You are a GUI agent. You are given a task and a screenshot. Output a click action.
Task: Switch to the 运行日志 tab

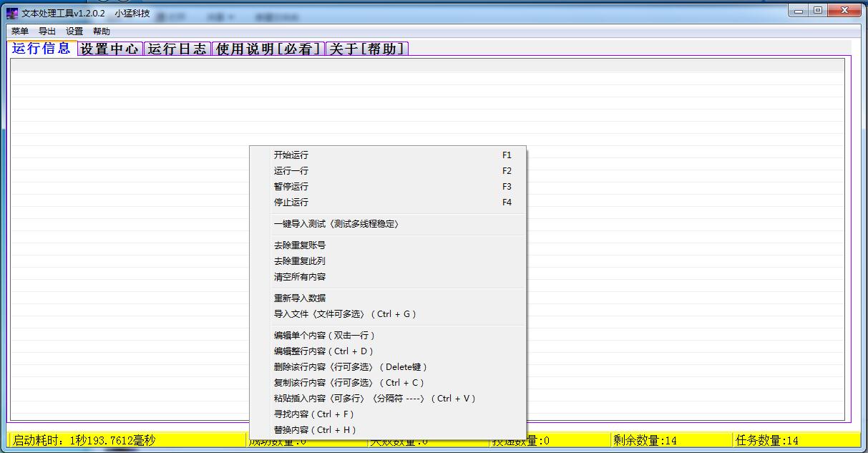coord(177,49)
